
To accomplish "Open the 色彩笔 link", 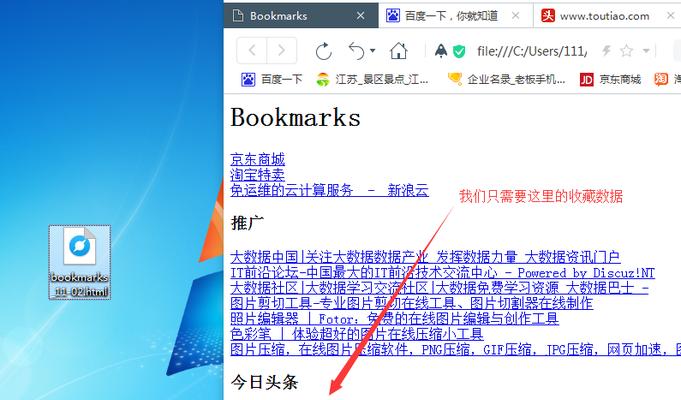I will (357, 334).
